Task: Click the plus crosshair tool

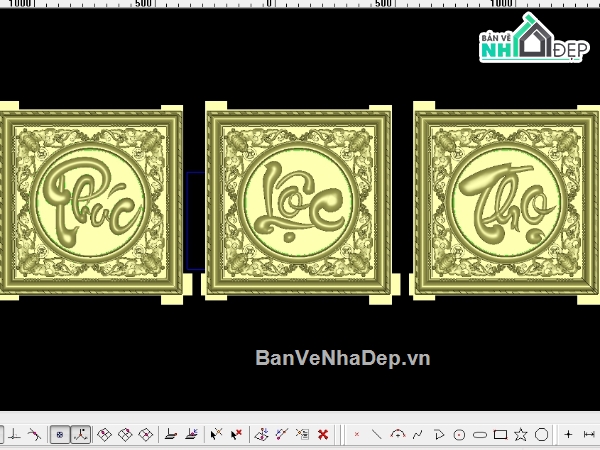Action: [x=568, y=435]
